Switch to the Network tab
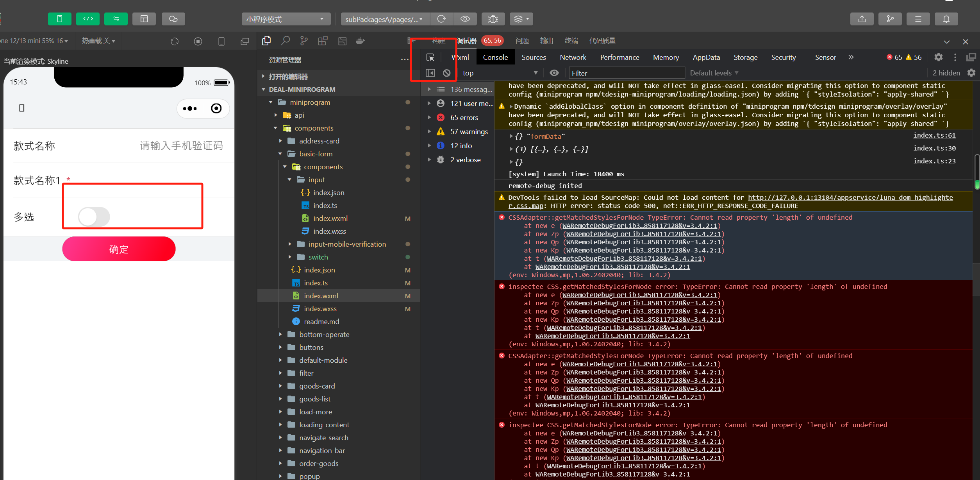This screenshot has height=480, width=980. point(573,57)
